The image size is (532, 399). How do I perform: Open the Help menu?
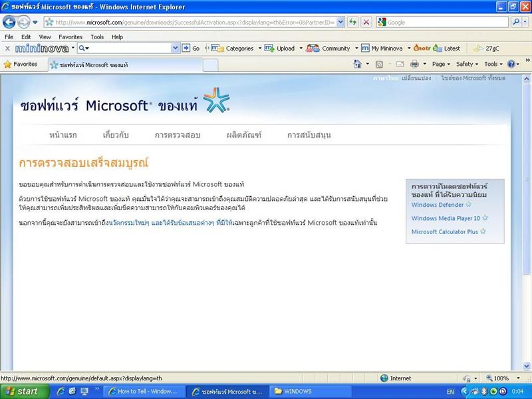tap(118, 37)
